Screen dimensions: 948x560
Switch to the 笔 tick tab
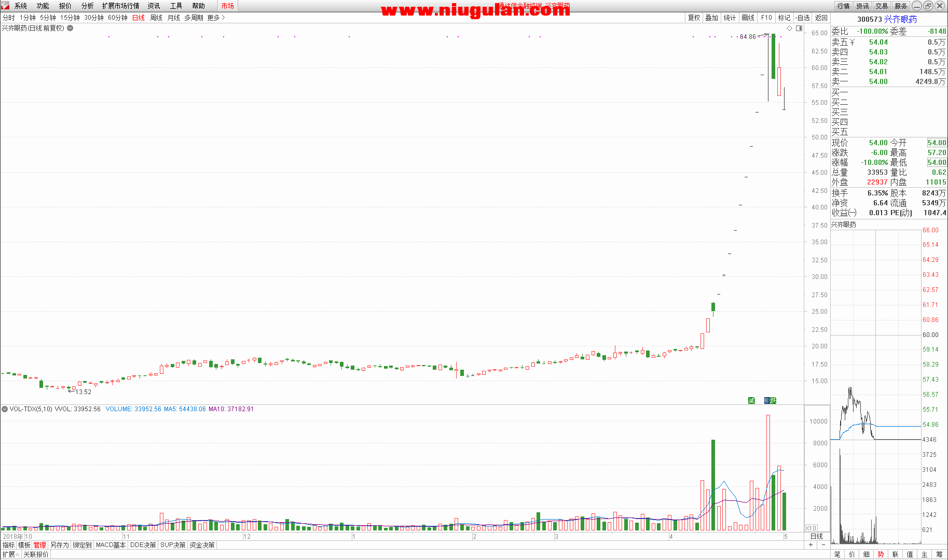click(x=837, y=554)
